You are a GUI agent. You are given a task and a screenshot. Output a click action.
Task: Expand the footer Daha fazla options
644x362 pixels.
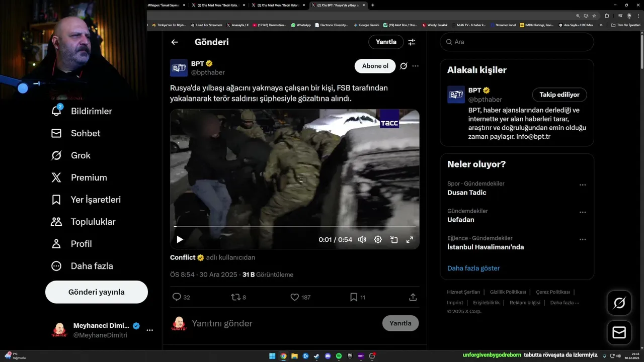[x=565, y=303]
